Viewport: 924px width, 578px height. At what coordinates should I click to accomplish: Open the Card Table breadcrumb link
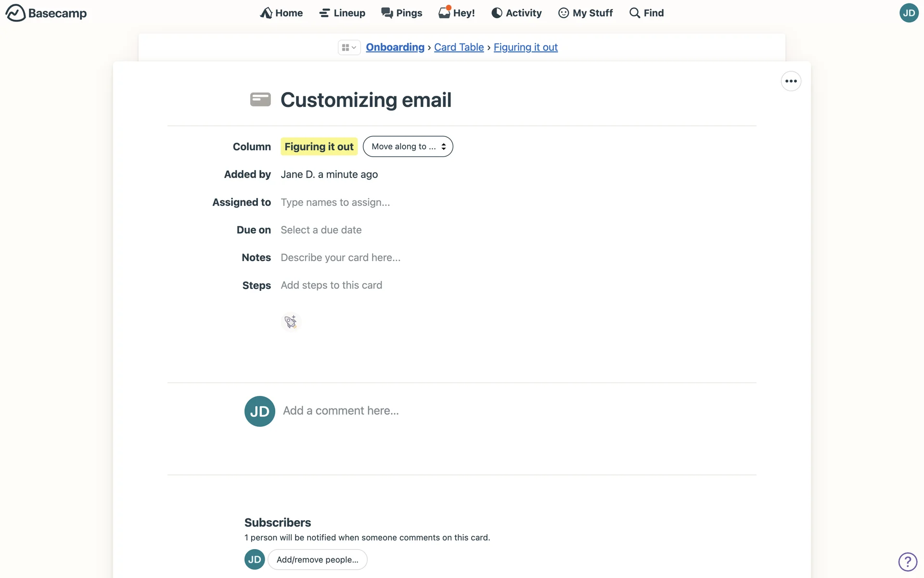click(x=459, y=47)
